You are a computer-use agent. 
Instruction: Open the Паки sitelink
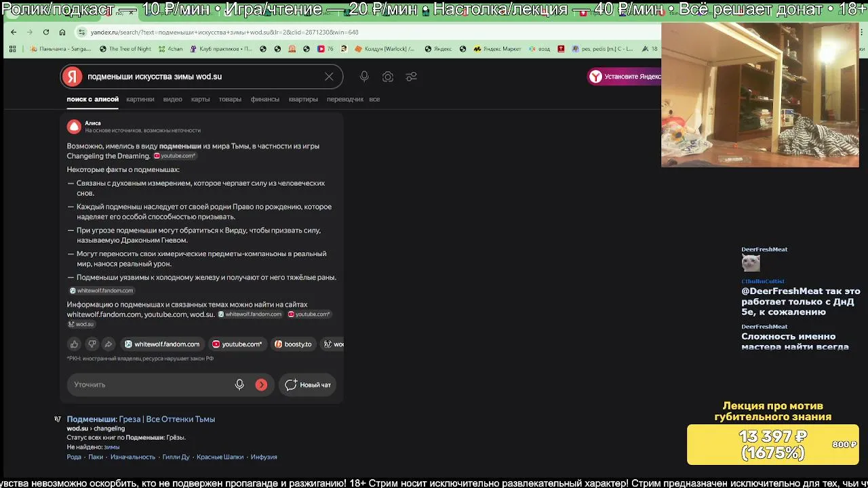pos(96,457)
